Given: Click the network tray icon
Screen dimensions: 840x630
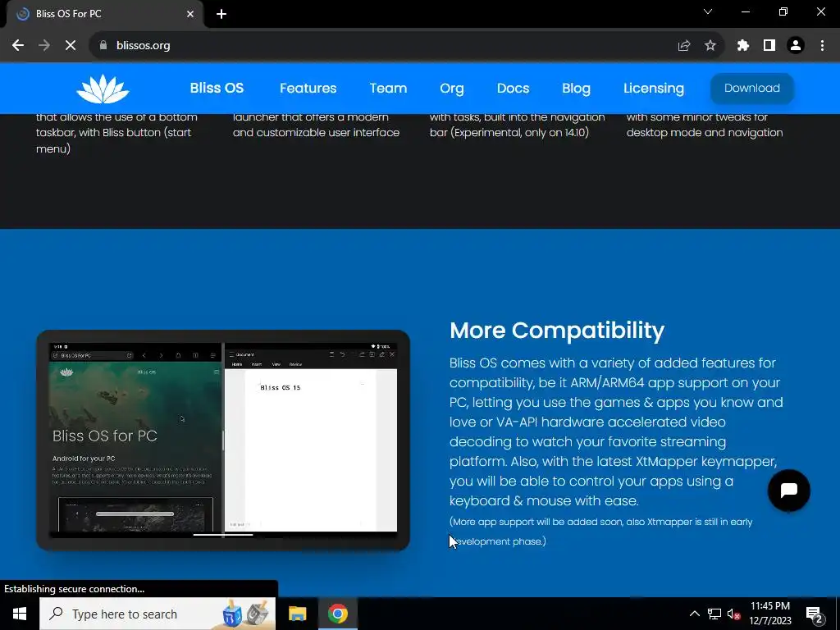Looking at the screenshot, I should (x=714, y=614).
